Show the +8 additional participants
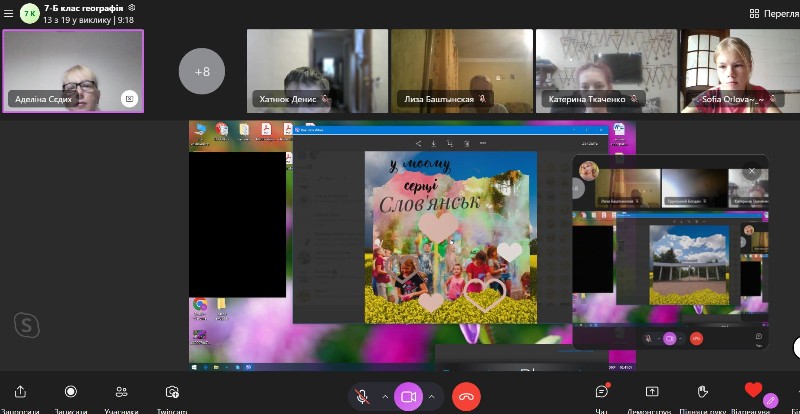Image resolution: width=800 pixels, height=414 pixels. click(x=202, y=71)
